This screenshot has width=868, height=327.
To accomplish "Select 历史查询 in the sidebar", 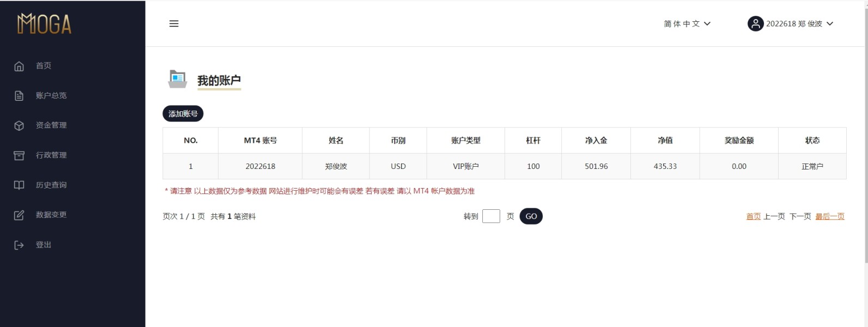I will point(51,185).
